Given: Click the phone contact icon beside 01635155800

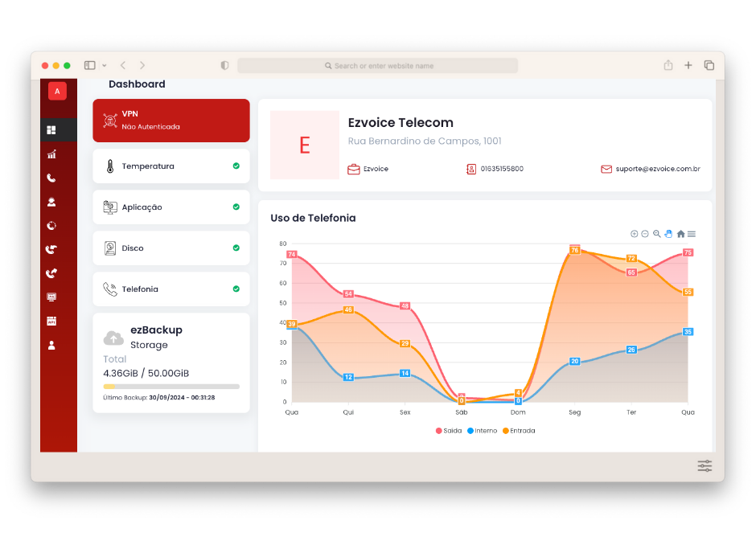Looking at the screenshot, I should click(471, 169).
